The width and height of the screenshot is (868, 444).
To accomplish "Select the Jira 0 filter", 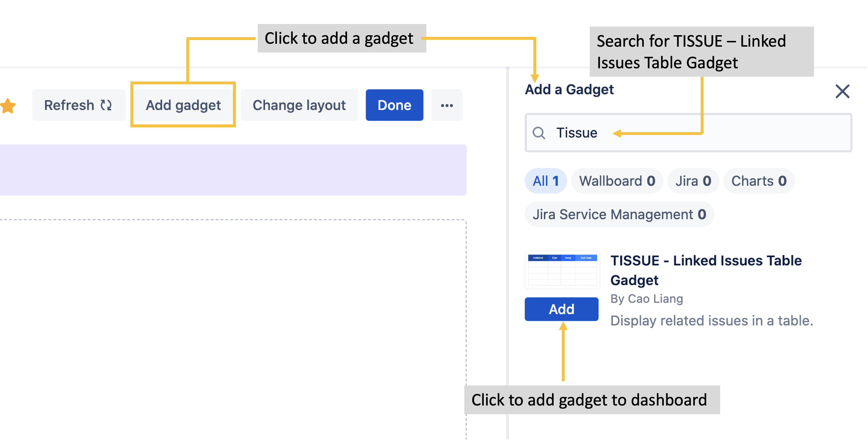I will tap(693, 181).
